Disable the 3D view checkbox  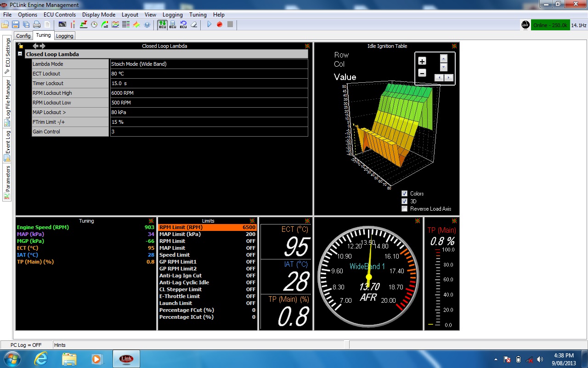404,201
